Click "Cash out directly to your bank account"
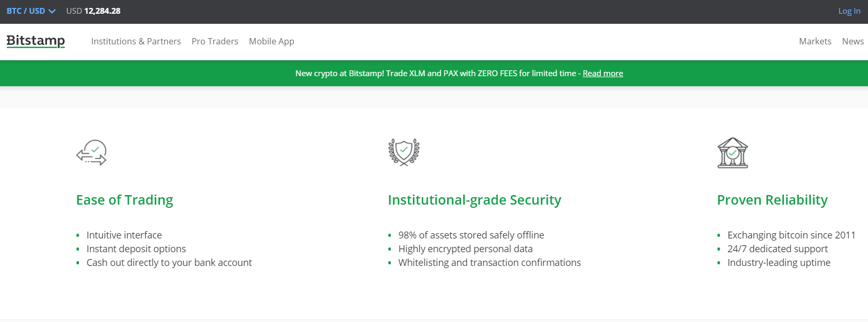Image resolution: width=868 pixels, height=322 pixels. point(169,263)
